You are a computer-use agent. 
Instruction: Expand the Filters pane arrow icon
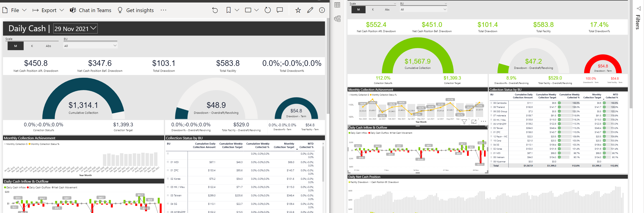[x=639, y=8]
